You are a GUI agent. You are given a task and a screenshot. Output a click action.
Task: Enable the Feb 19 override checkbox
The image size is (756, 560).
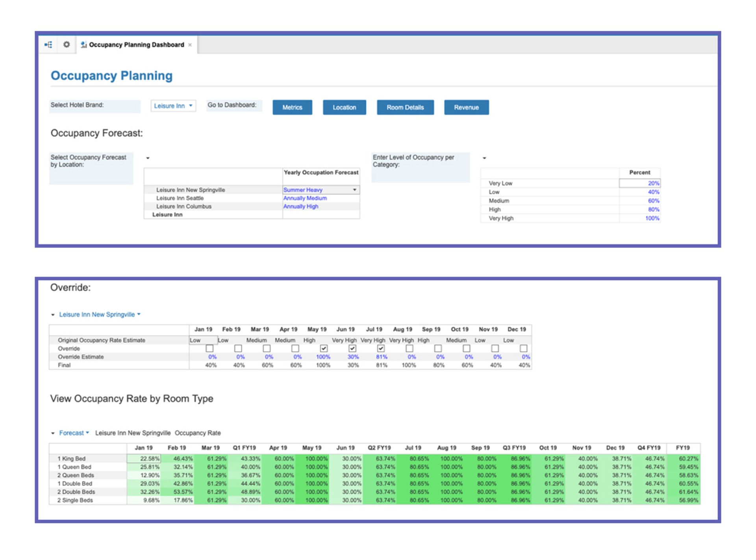click(x=238, y=348)
